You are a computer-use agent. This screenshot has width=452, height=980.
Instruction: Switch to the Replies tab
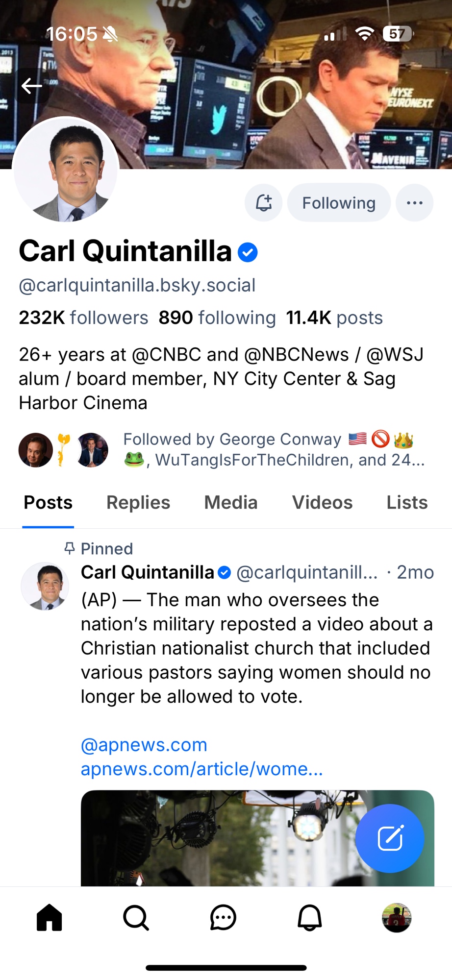pos(138,503)
